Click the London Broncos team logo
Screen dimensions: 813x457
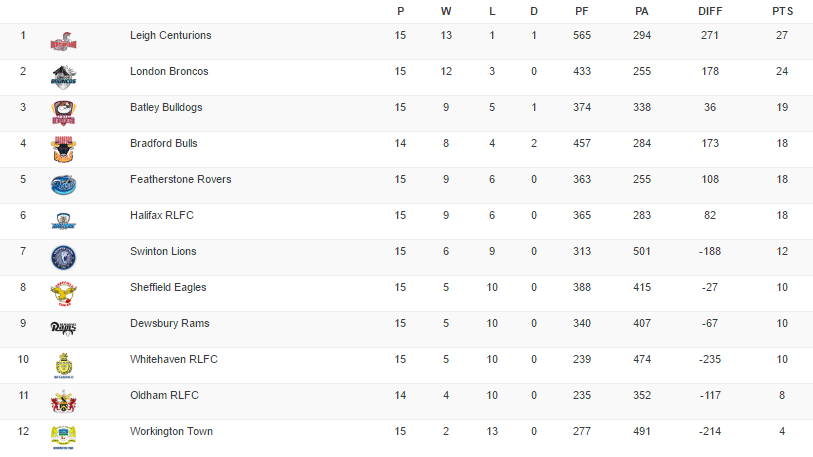point(63,78)
